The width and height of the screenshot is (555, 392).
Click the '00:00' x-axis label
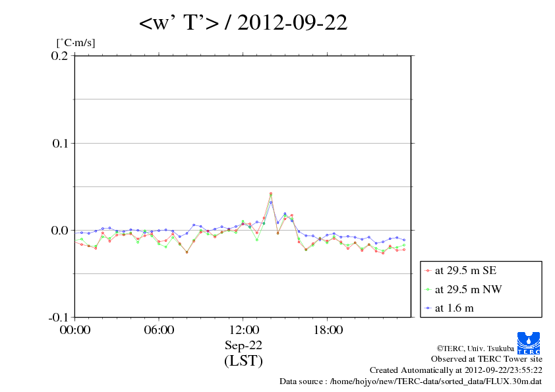click(x=75, y=329)
